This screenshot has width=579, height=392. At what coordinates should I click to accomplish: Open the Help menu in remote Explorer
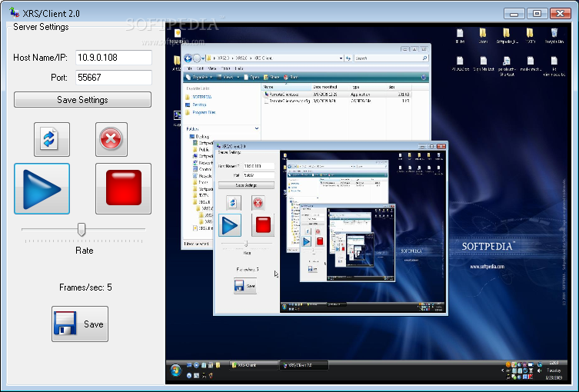[239, 68]
